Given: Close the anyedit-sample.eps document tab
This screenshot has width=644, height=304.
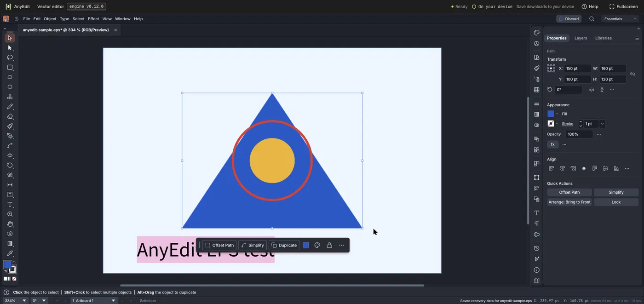Looking at the screenshot, I should click(115, 30).
